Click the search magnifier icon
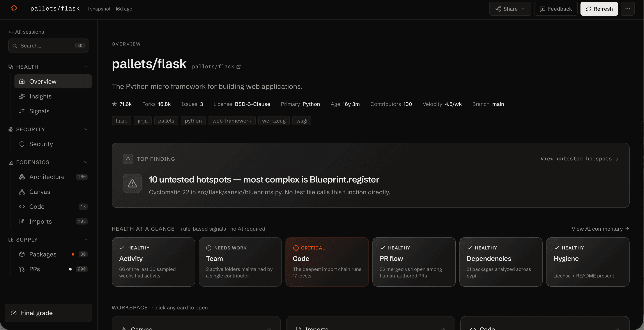This screenshot has height=330, width=644. pos(15,46)
